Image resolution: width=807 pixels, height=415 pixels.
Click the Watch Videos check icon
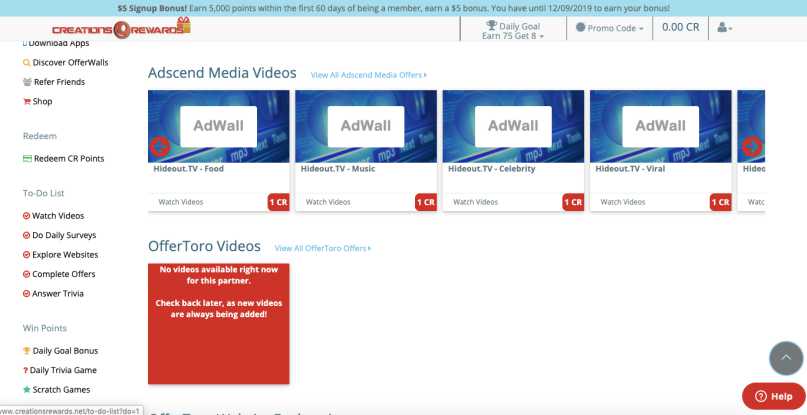click(27, 216)
